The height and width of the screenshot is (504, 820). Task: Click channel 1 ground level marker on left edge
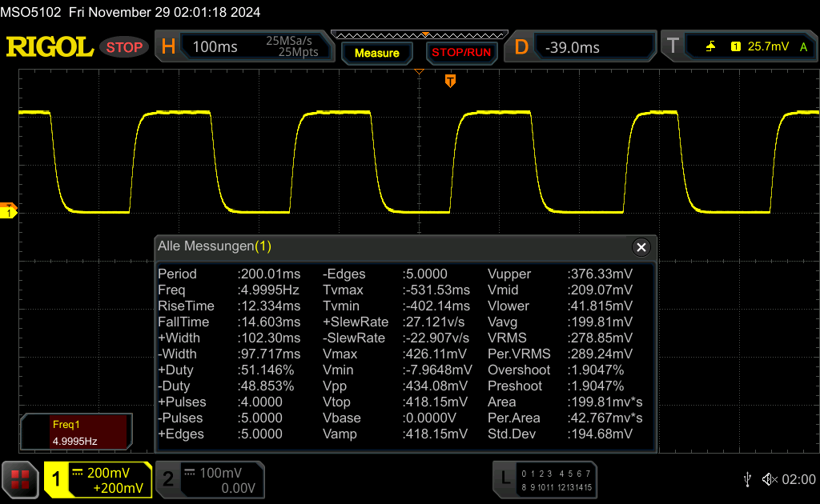point(9,211)
